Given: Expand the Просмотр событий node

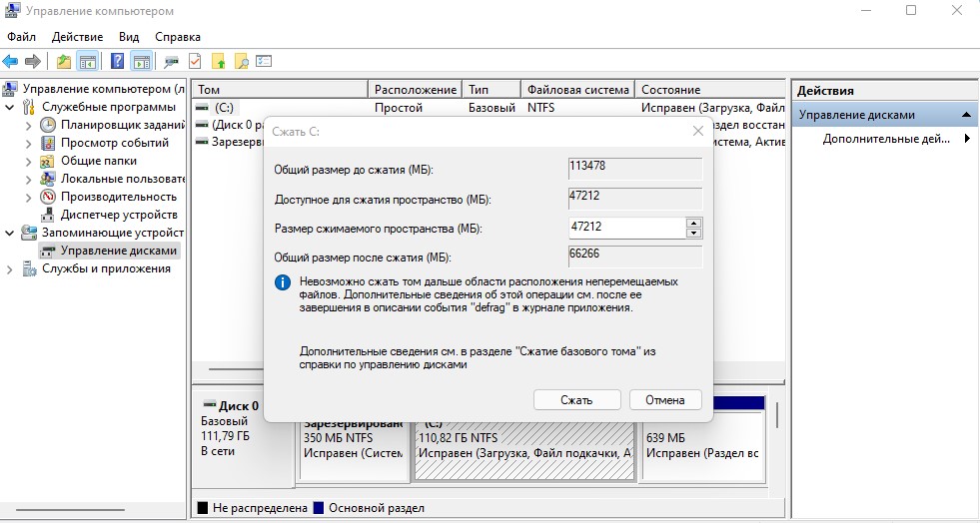Looking at the screenshot, I should pyautogui.click(x=29, y=144).
